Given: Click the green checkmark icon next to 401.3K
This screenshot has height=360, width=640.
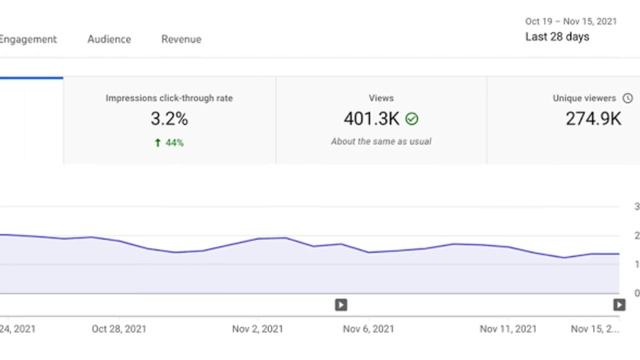Looking at the screenshot, I should pyautogui.click(x=412, y=119).
